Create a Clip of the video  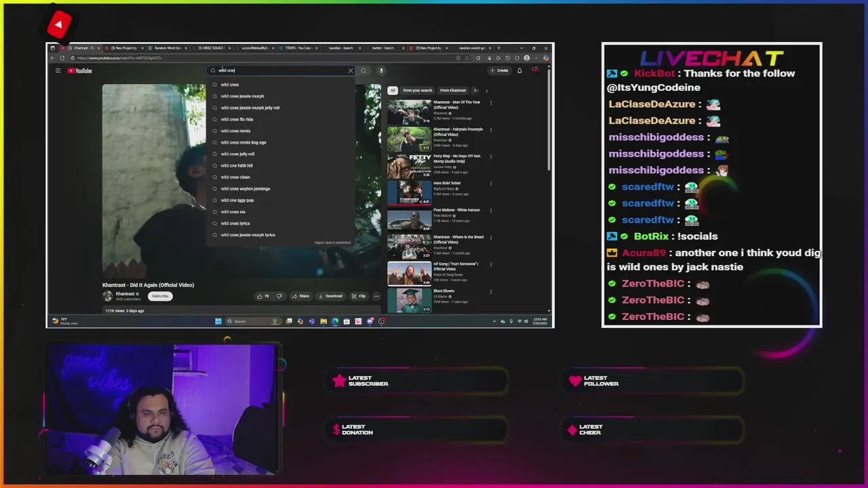(359, 296)
